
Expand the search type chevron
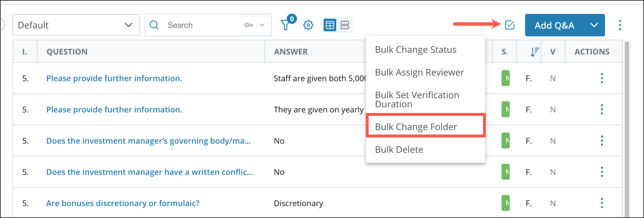tap(262, 25)
